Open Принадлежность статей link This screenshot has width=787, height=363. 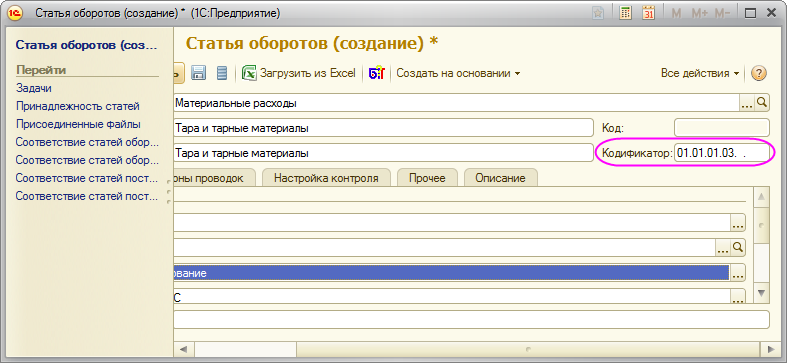click(x=78, y=106)
